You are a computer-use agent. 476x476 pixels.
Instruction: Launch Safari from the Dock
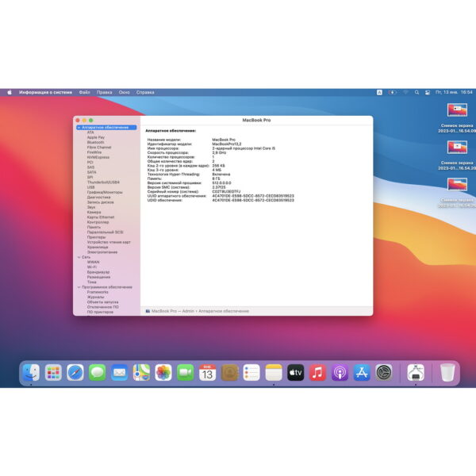coord(75,373)
